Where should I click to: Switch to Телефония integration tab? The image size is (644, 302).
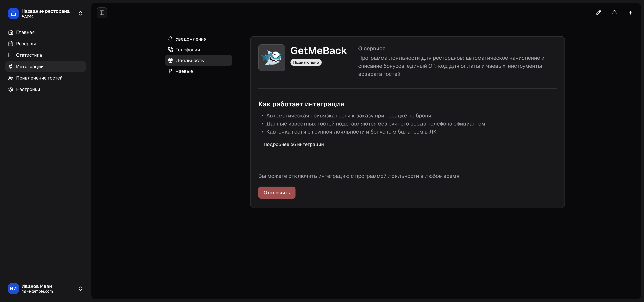[x=199, y=50]
